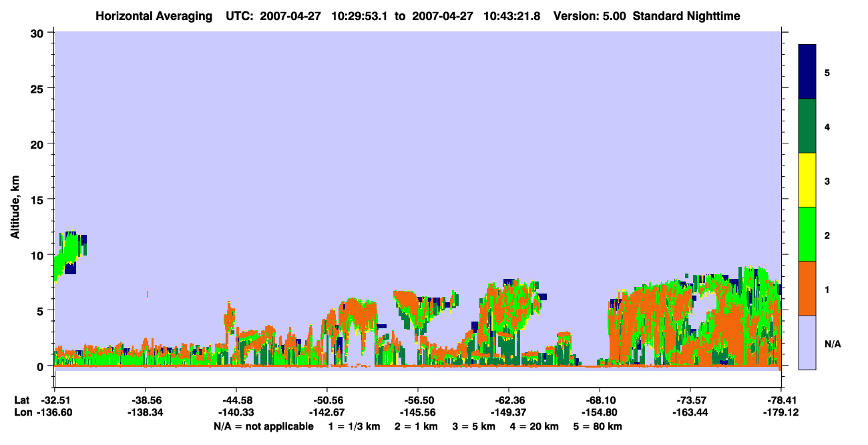Click the latitude value -38.56

(145, 400)
